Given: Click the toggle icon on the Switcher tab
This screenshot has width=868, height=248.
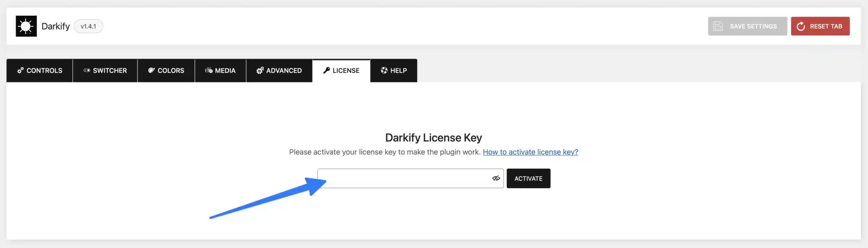Looking at the screenshot, I should (87, 70).
